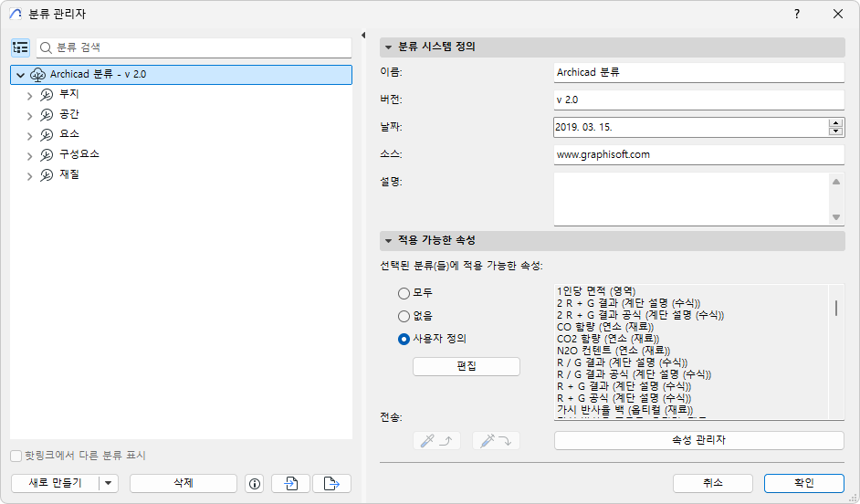The width and height of the screenshot is (860, 504).
Task: Select the 없음 radio option
Action: click(404, 317)
